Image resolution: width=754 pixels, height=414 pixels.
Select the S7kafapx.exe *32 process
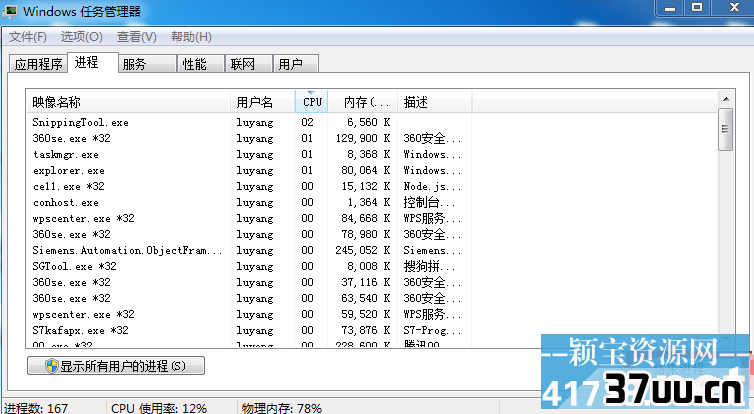[x=249, y=330]
